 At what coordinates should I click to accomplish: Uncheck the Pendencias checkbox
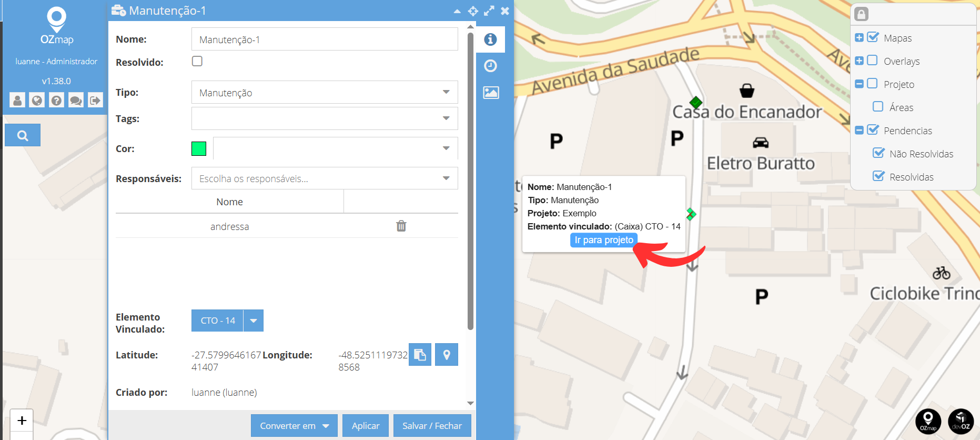point(873,129)
